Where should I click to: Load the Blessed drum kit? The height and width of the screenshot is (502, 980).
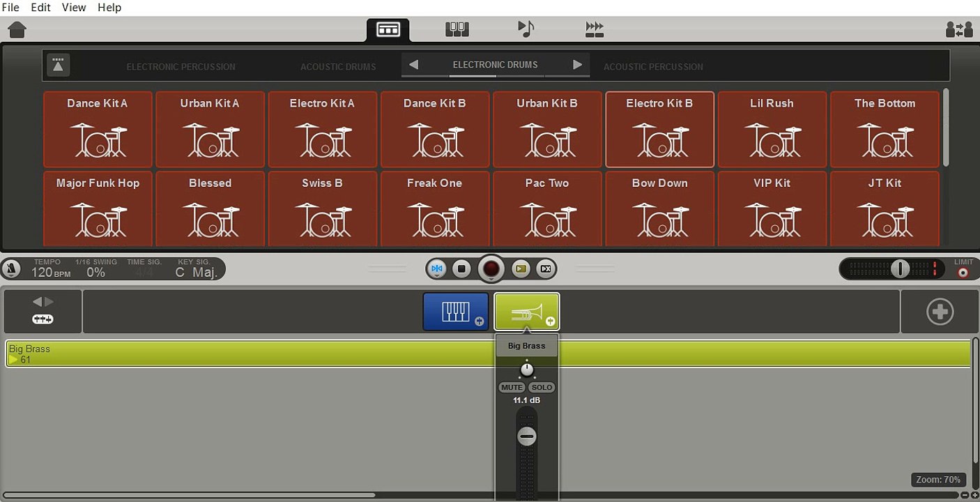210,209
